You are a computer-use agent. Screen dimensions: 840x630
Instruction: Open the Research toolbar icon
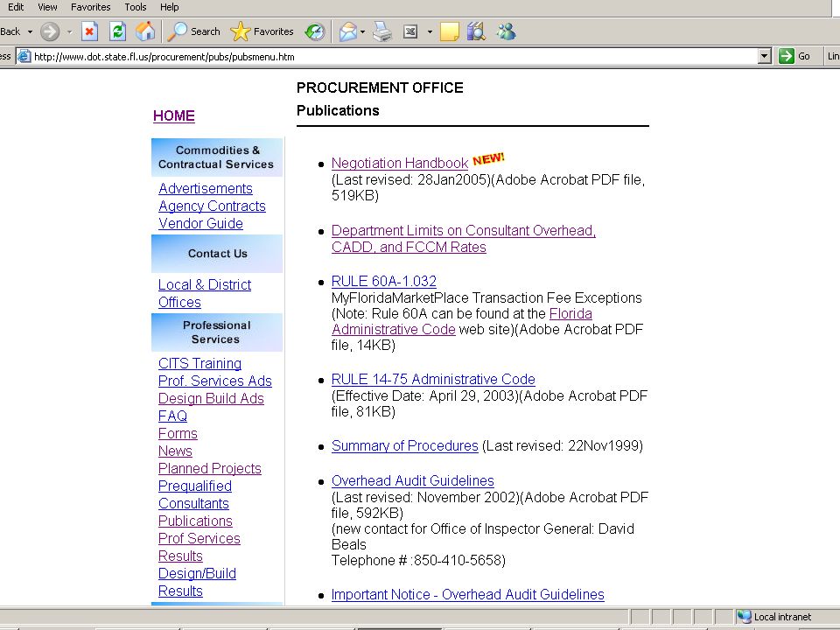[x=476, y=31]
